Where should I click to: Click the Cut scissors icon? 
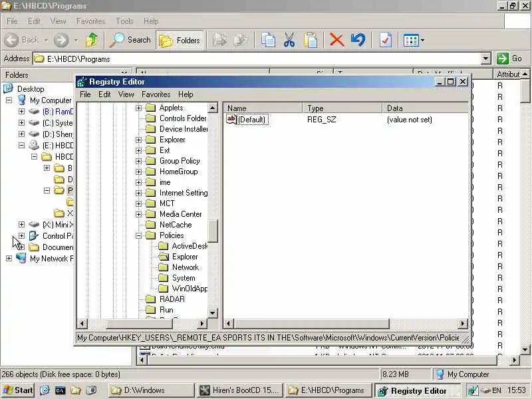tap(289, 40)
